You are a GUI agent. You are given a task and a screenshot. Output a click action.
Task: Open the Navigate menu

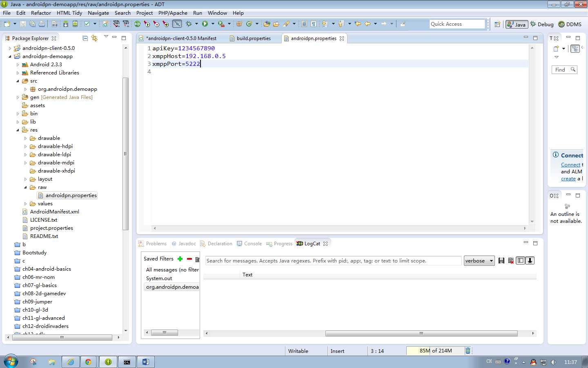[98, 13]
